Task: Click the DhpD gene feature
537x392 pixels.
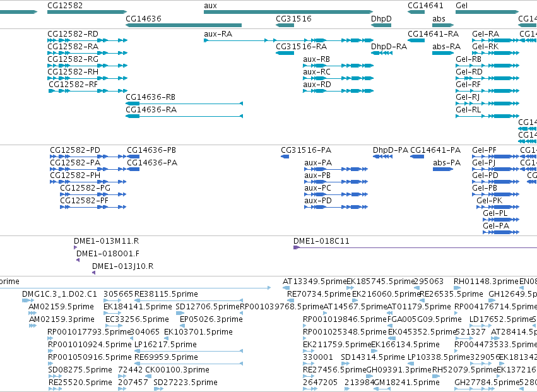Action: pos(381,25)
